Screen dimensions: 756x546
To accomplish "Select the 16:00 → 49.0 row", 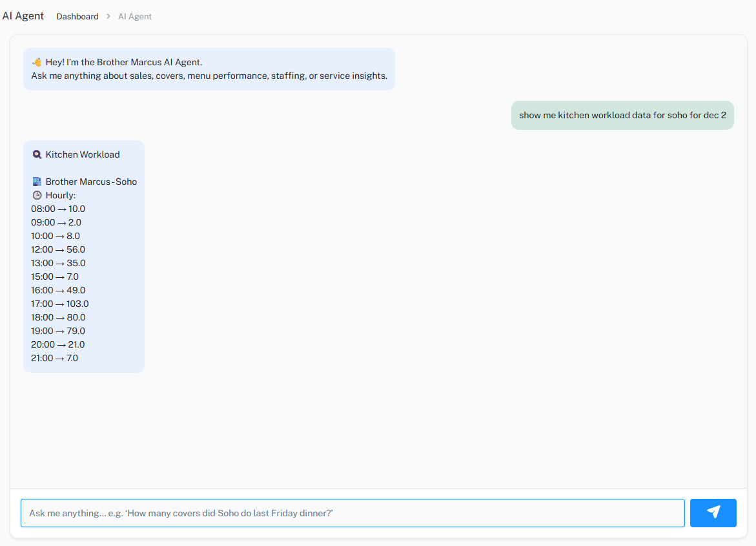I will click(x=58, y=289).
